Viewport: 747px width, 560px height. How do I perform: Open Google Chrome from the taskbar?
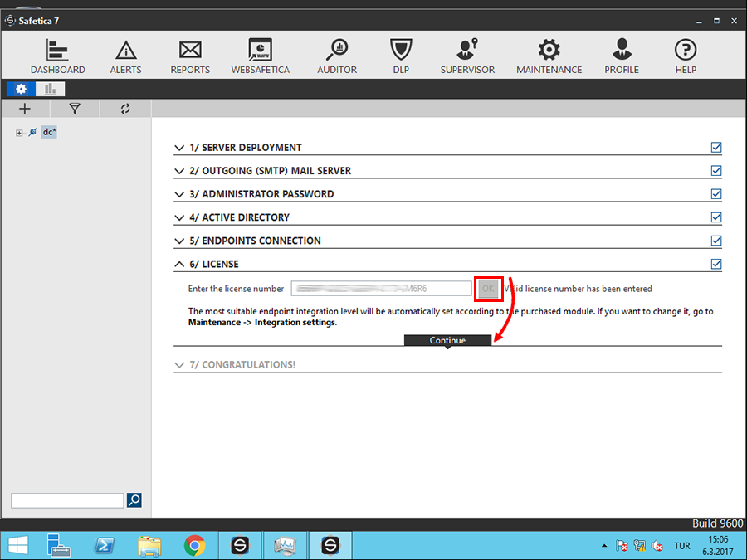coord(195,545)
